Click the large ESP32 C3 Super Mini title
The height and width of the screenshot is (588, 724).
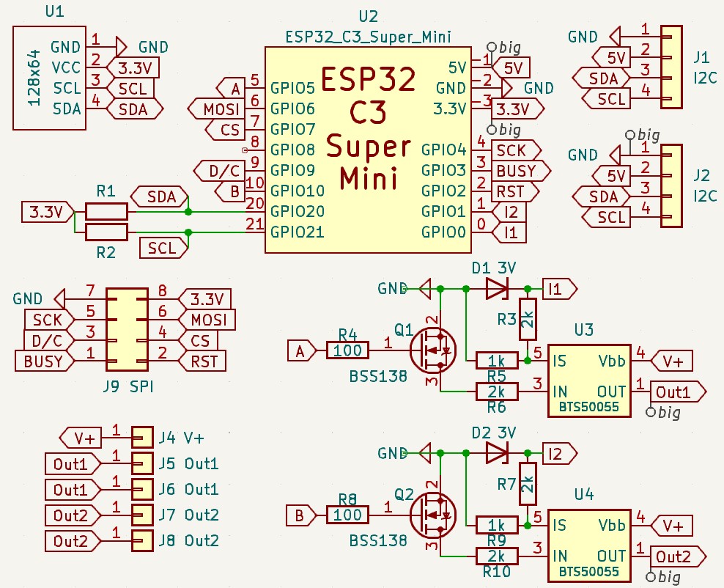(369, 128)
